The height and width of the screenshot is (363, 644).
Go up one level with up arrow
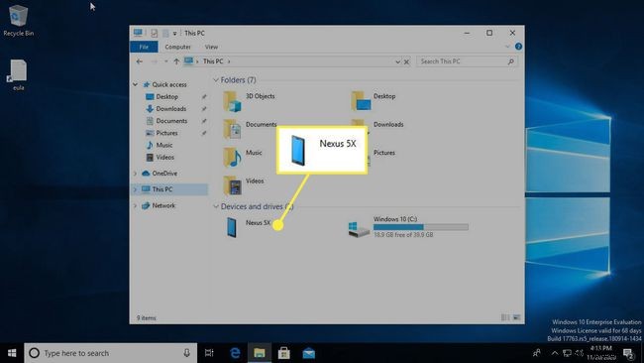(x=176, y=61)
